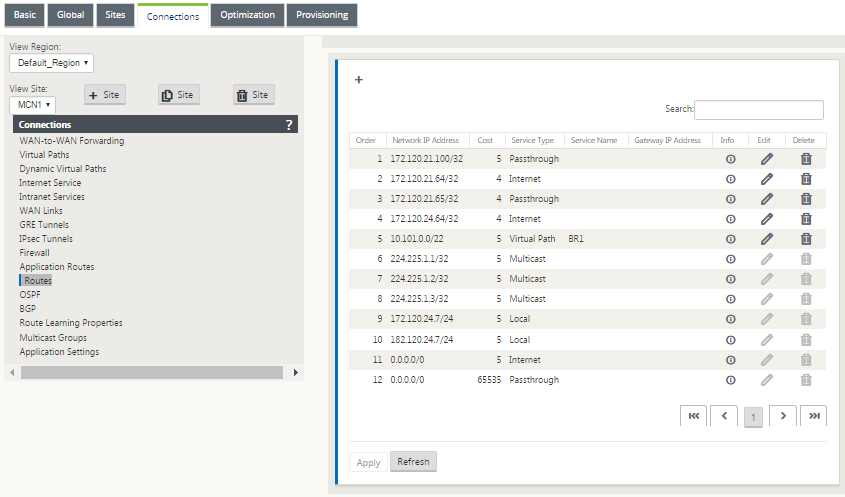The height and width of the screenshot is (497, 845).
Task: Go to next page of routes
Action: coord(783,416)
